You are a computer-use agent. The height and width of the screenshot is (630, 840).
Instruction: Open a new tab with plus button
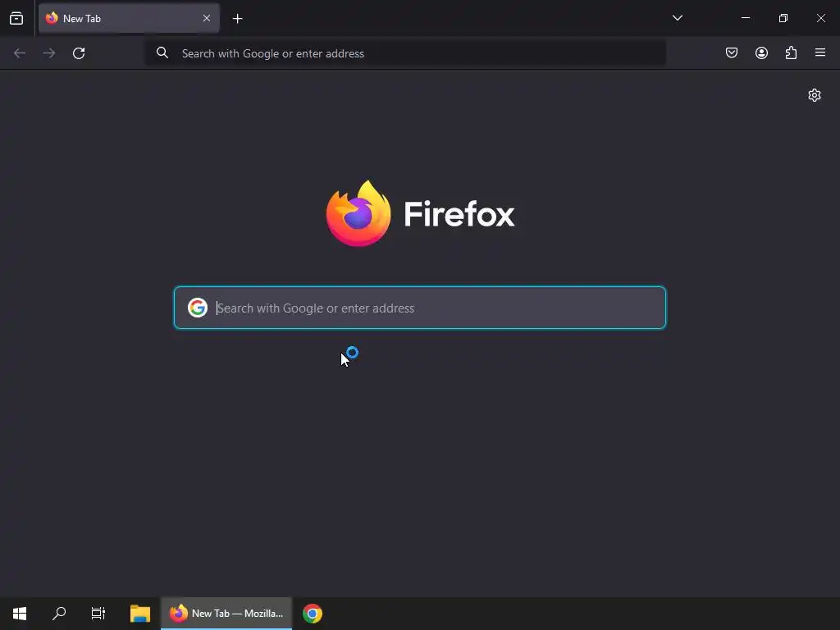pyautogui.click(x=238, y=19)
